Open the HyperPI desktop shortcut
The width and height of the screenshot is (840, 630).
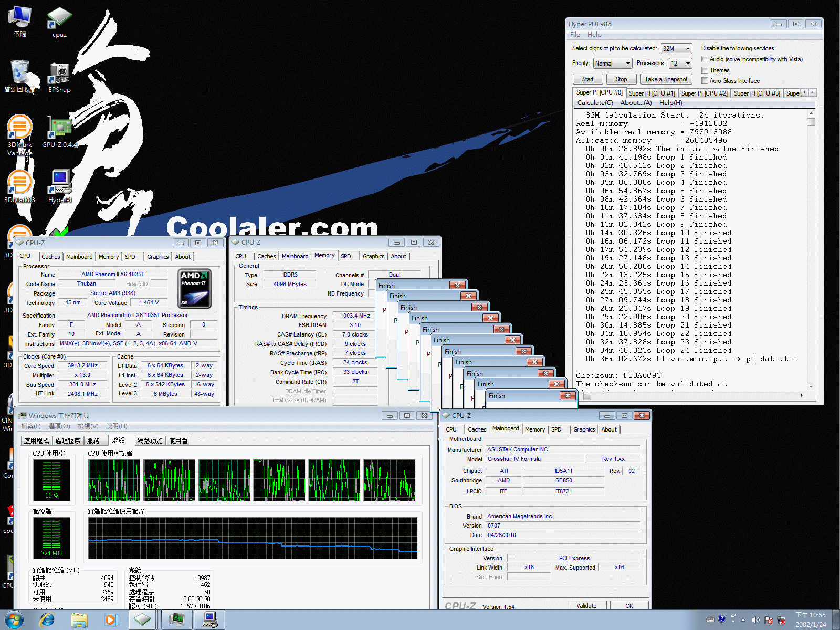(60, 186)
